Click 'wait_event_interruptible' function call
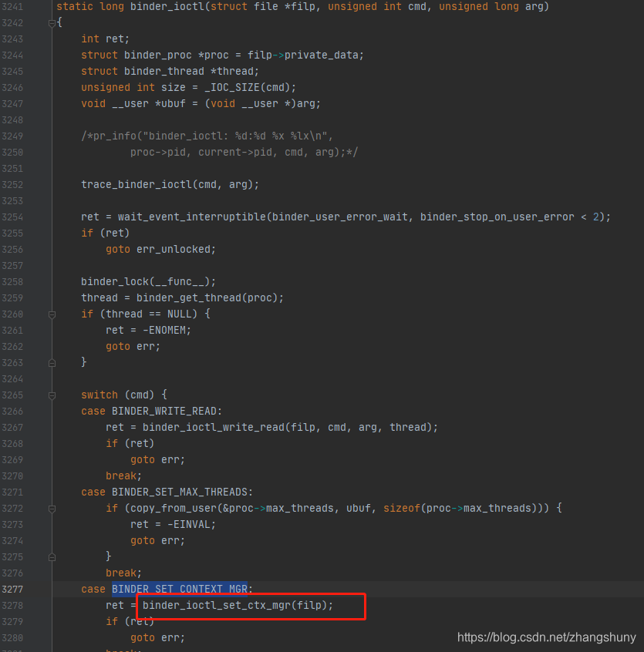644x652 pixels. tap(191, 217)
